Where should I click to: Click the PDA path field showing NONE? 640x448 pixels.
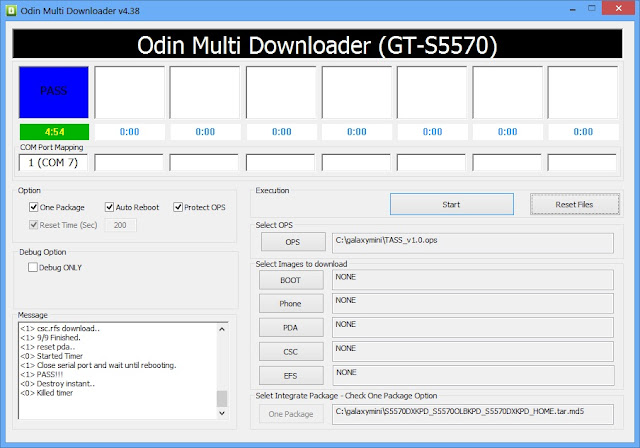click(x=473, y=327)
